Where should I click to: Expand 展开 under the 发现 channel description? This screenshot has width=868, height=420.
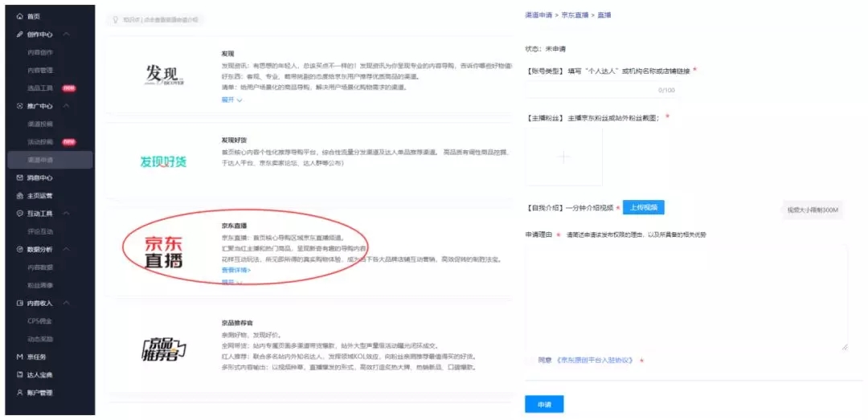pyautogui.click(x=231, y=100)
